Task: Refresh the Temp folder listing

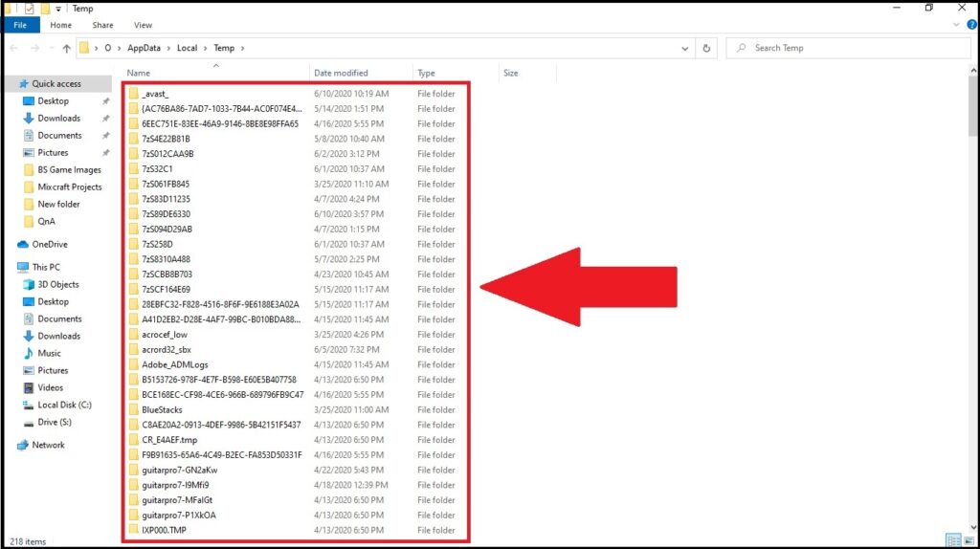Action: [x=707, y=48]
